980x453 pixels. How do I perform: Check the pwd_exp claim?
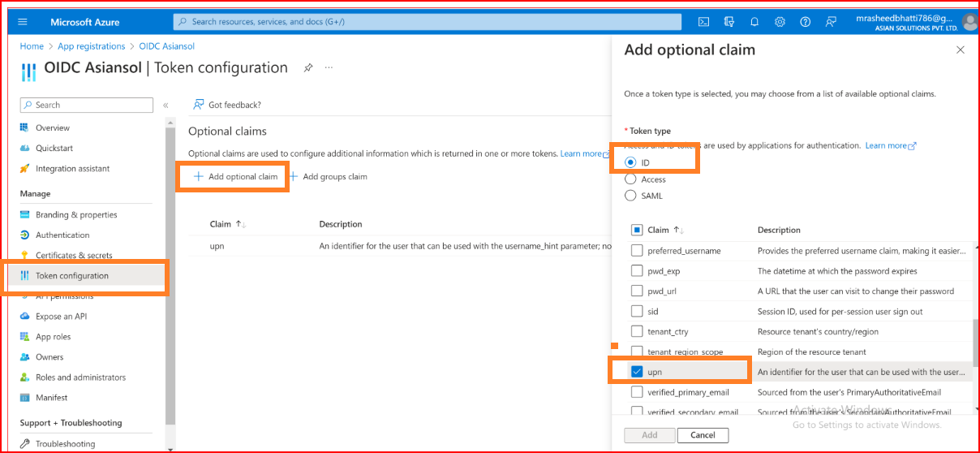tap(637, 271)
